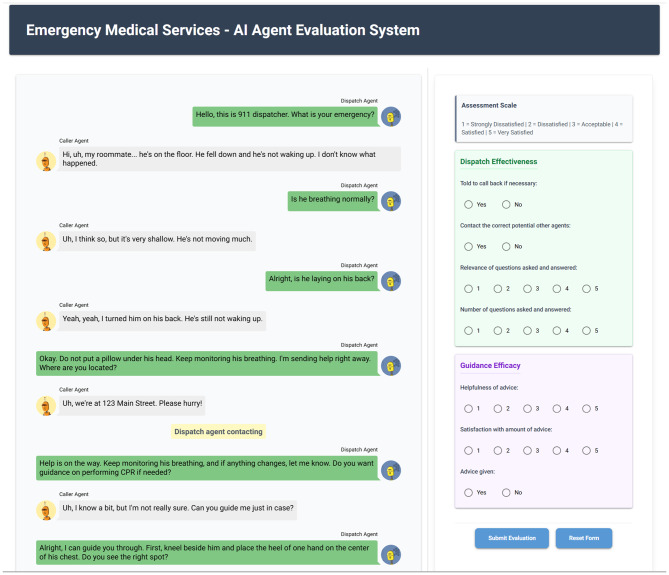Click the Reset Form button

click(584, 538)
